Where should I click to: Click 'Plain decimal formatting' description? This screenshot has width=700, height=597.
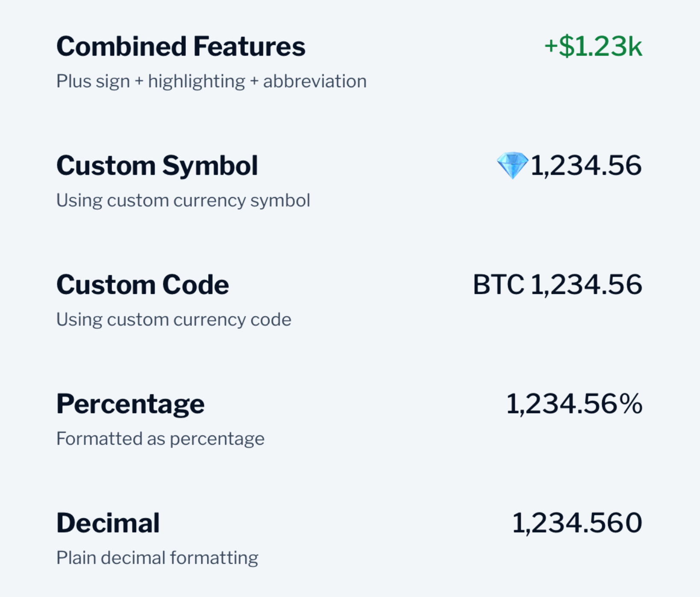point(157,558)
